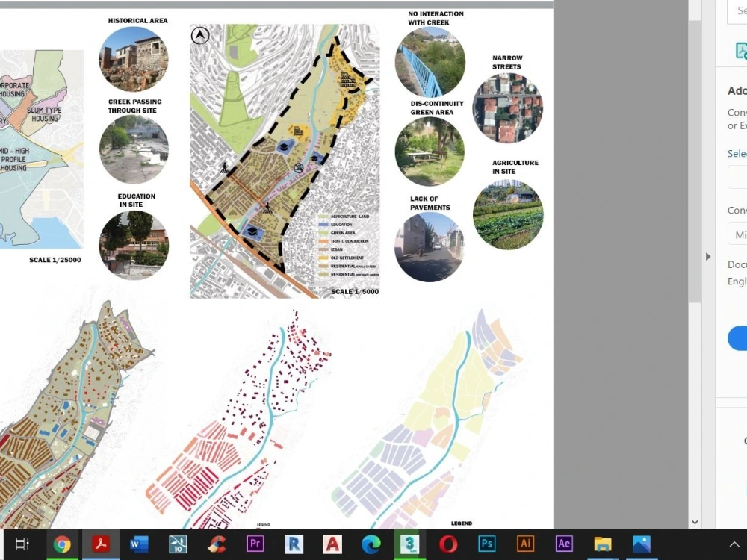This screenshot has height=560, width=747.
Task: Open the Photos app from the taskbar
Action: [x=641, y=544]
